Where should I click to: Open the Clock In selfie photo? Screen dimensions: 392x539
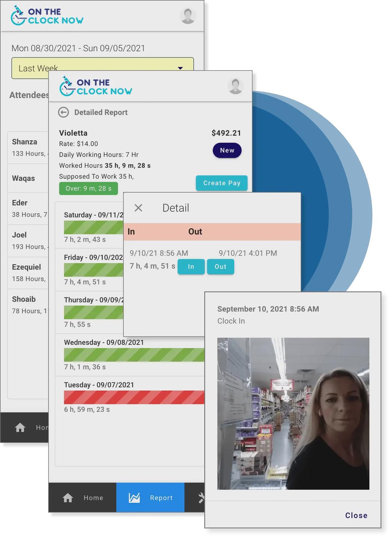coord(293,414)
